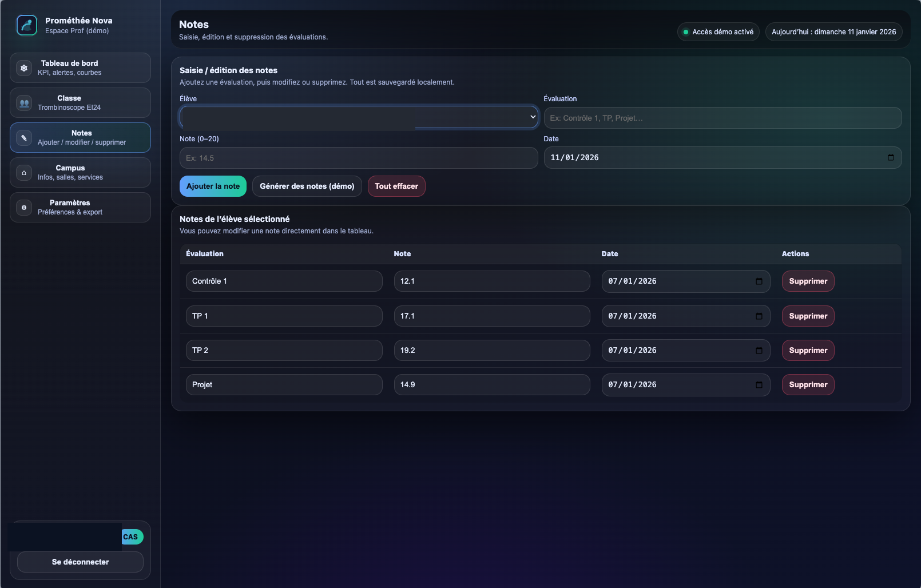Open calendar picker in the new-note Date field
Screen dimensions: 921x588
(x=891, y=158)
